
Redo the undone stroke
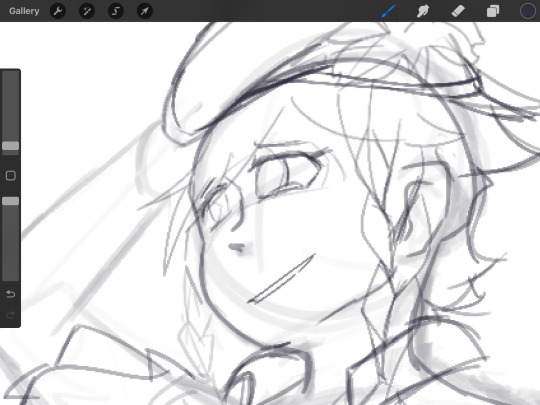pos(11,315)
